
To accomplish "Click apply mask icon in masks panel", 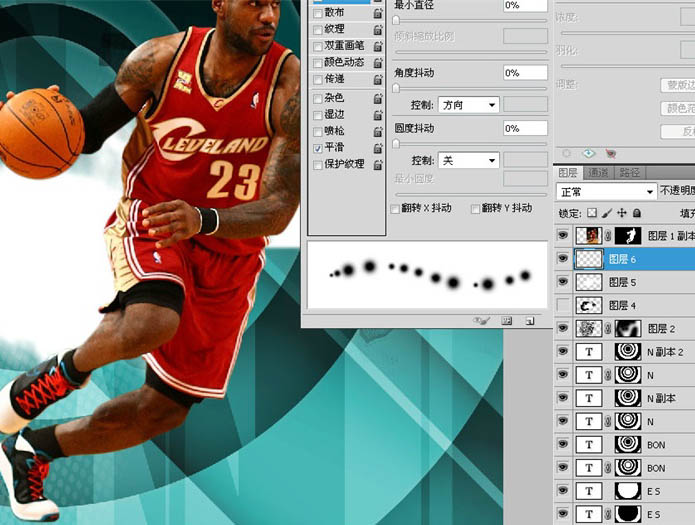I will (589, 153).
